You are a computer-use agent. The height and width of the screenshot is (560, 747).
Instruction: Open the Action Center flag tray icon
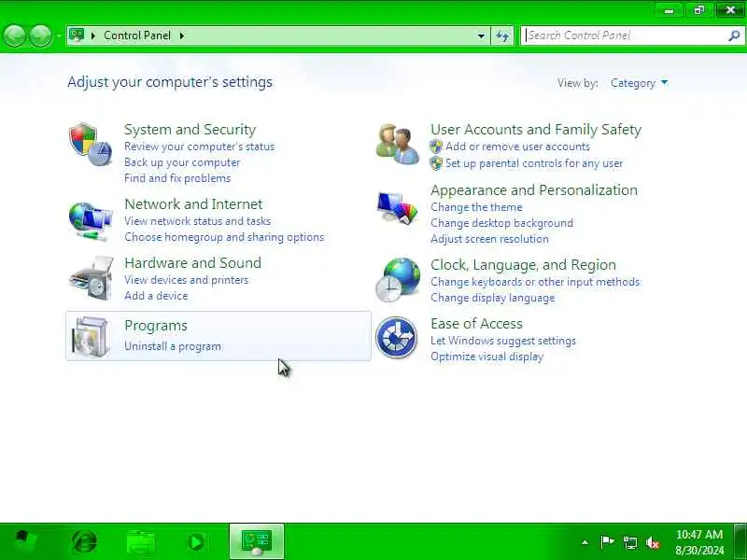608,541
